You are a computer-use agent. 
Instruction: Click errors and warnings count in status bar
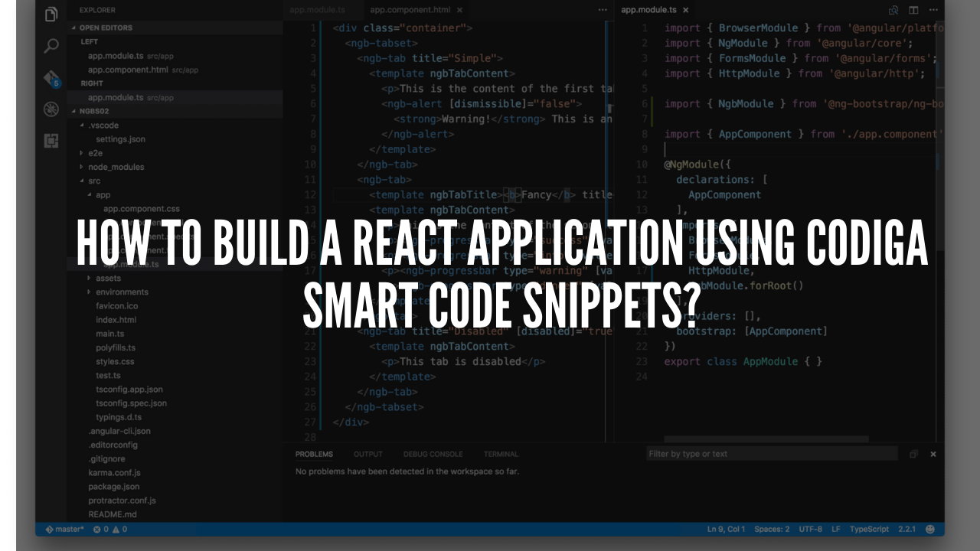click(x=110, y=529)
